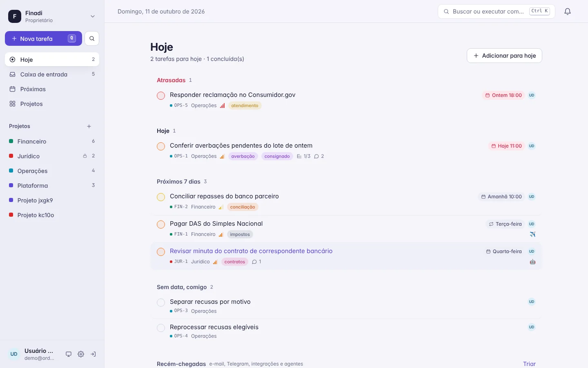Screen dimensions: 588x368
Task: Open the Terça-feira recurring date chip
Action: pyautogui.click(x=505, y=224)
